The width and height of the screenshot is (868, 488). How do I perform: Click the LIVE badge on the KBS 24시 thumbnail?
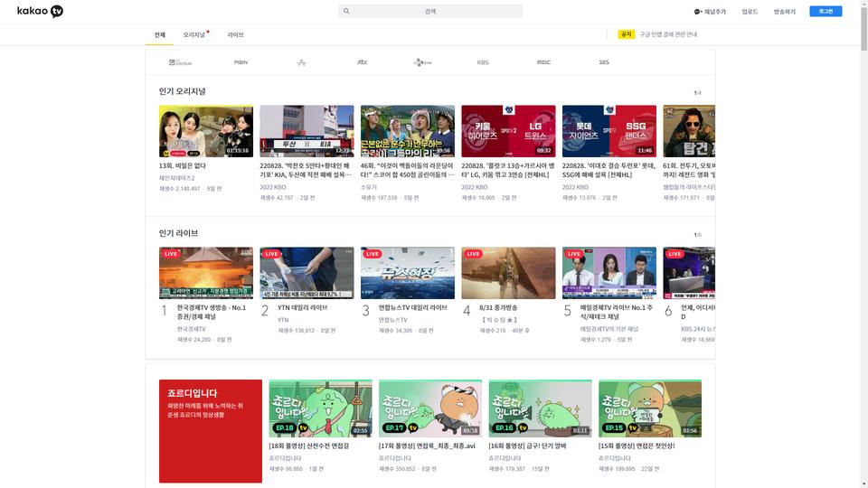pos(675,254)
